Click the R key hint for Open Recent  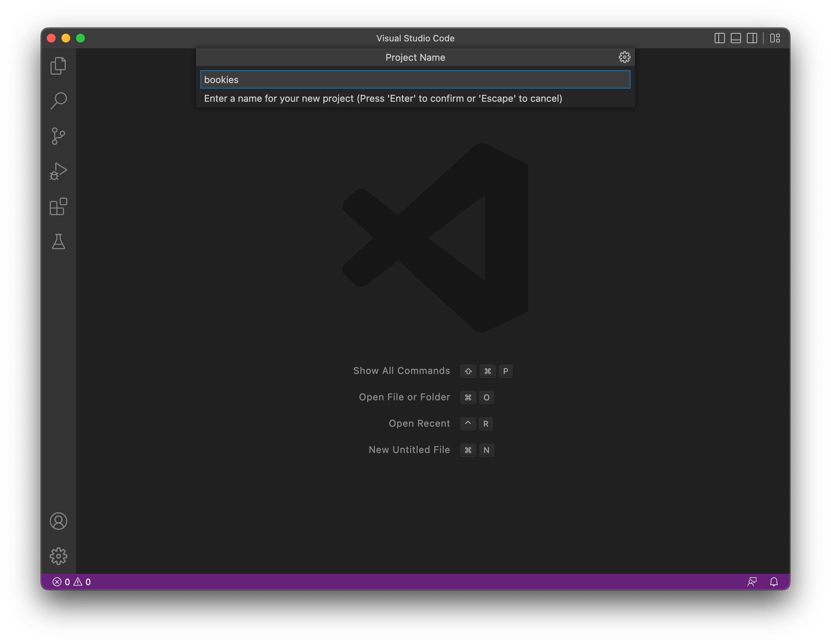[485, 424]
